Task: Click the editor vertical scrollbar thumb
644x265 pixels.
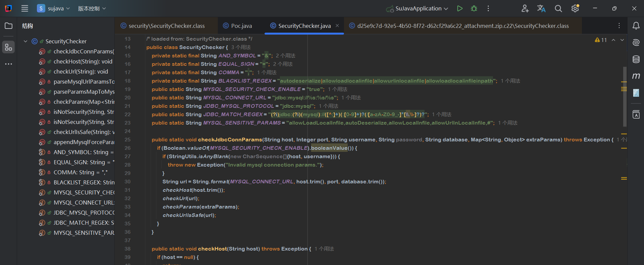Action: tap(625, 96)
